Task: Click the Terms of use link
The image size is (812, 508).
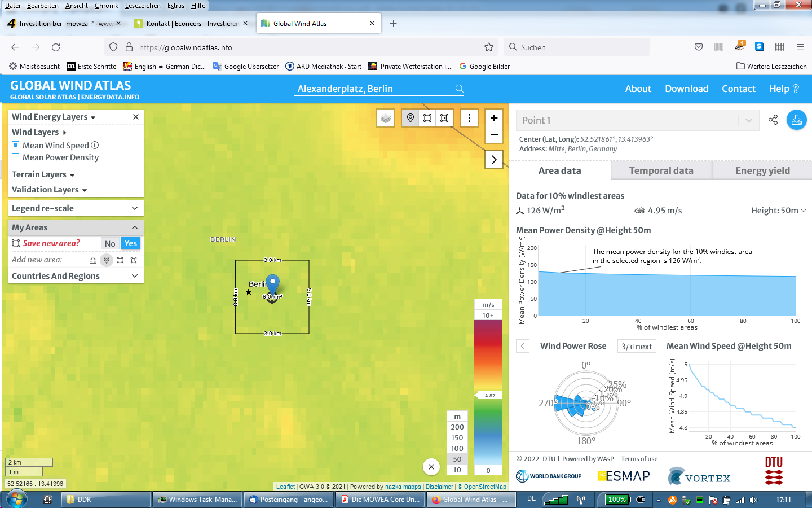Action: click(639, 459)
